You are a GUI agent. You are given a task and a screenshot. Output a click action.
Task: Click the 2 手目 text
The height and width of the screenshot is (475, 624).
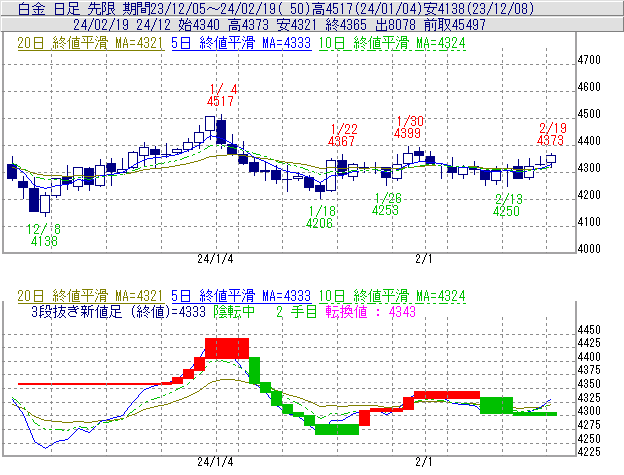(x=296, y=311)
